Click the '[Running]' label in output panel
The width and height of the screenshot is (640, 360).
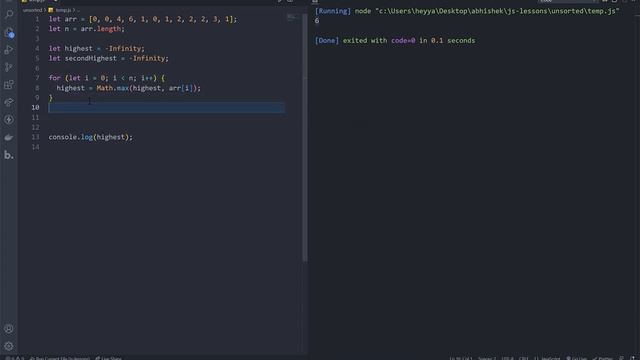coord(333,11)
